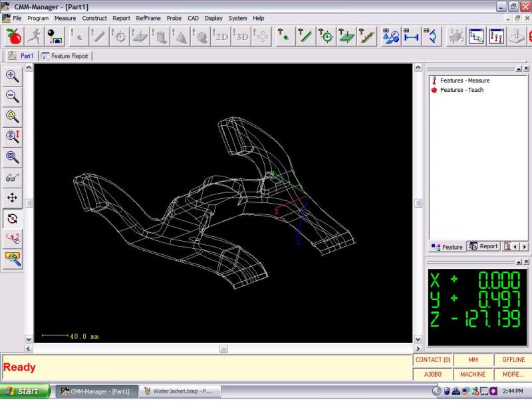
Task: Click the running man program icon
Action: coord(34,37)
